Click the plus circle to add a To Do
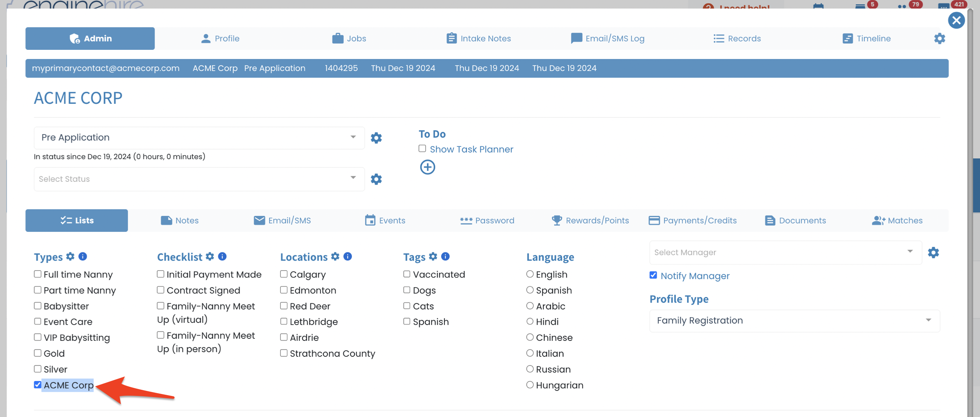Screen dimensions: 980x417 click(x=427, y=167)
